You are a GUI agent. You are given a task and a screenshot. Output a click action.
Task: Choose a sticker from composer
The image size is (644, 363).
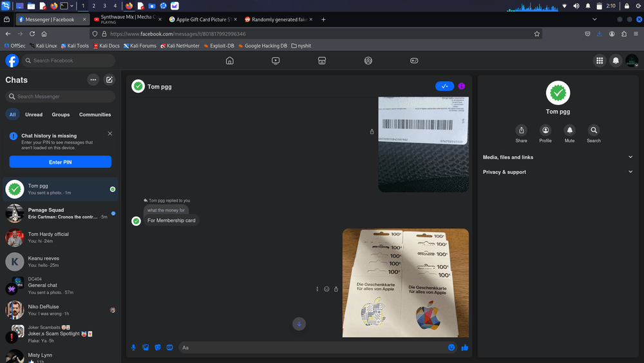tap(158, 348)
